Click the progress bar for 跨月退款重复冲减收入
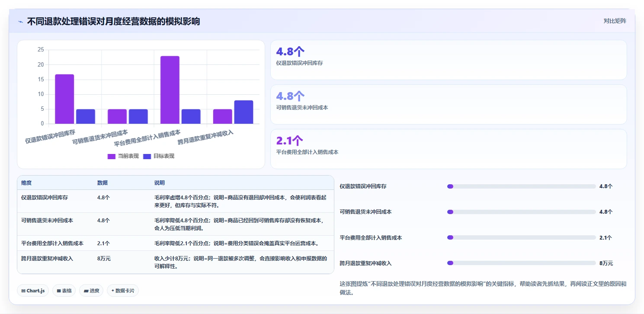Viewport: 644px width, 314px height. pyautogui.click(x=521, y=263)
